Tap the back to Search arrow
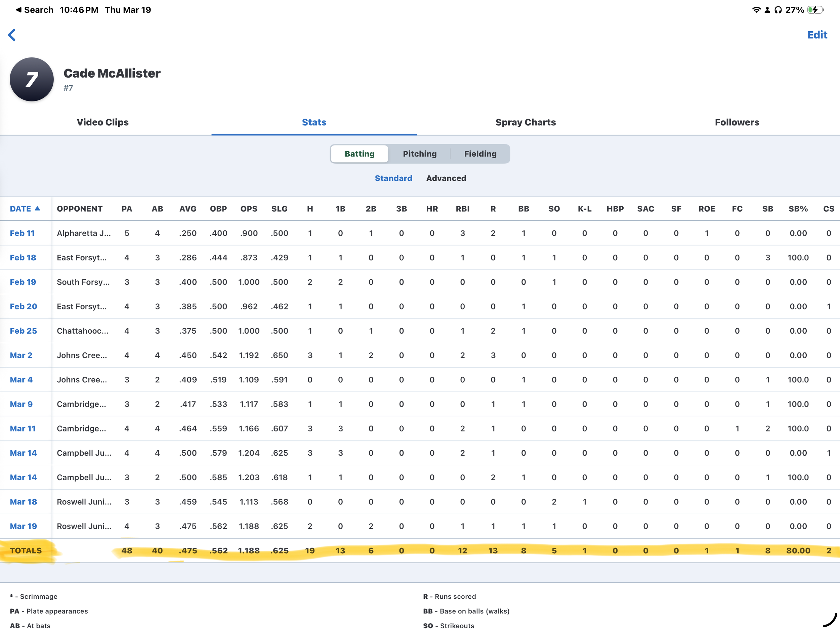This screenshot has height=630, width=840. tap(18, 10)
